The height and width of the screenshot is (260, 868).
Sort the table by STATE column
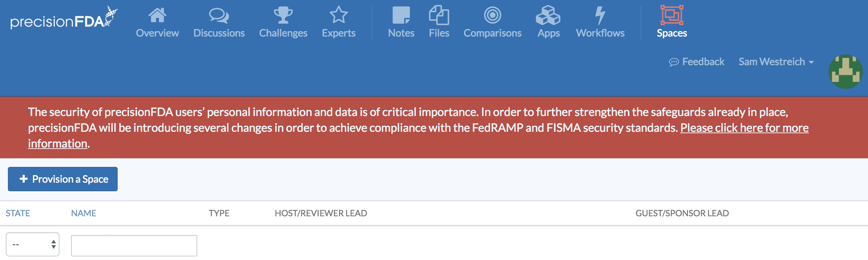(x=18, y=213)
